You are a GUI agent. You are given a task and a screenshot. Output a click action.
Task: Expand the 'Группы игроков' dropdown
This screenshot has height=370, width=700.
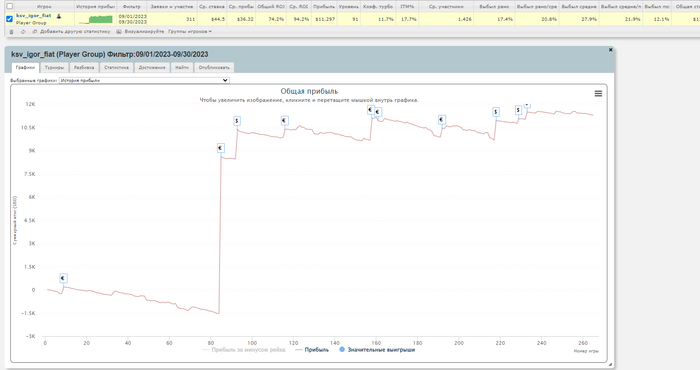tap(190, 32)
